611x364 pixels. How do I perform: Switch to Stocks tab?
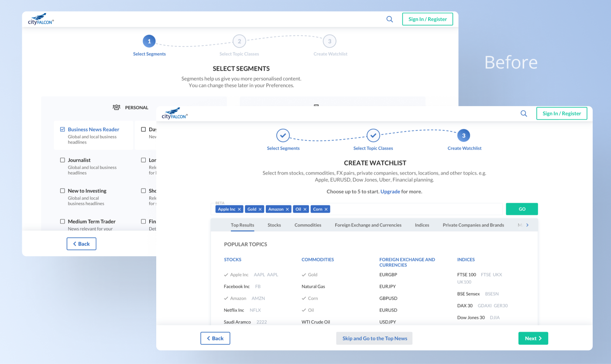point(274,225)
